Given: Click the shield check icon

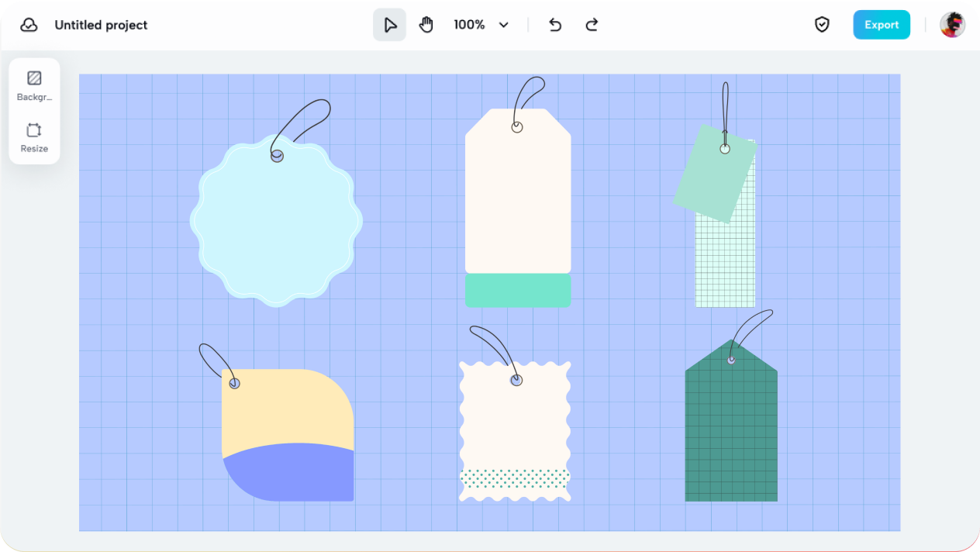Looking at the screenshot, I should coord(822,25).
